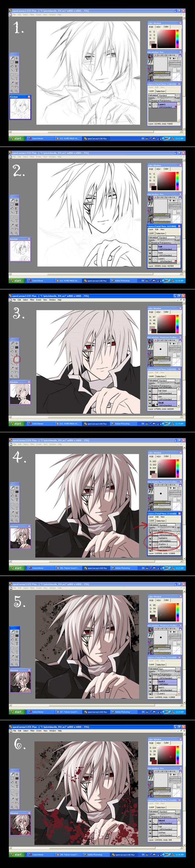The image size is (195, 868).
Task: Select the Paint Bucket tool in step 2 toolbox
Action: pos(12,209)
